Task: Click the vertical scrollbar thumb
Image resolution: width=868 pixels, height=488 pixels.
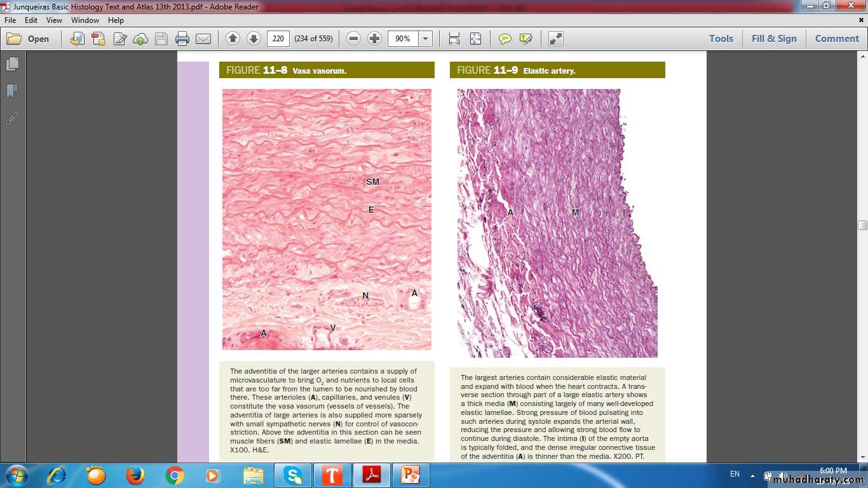Action: (862, 225)
